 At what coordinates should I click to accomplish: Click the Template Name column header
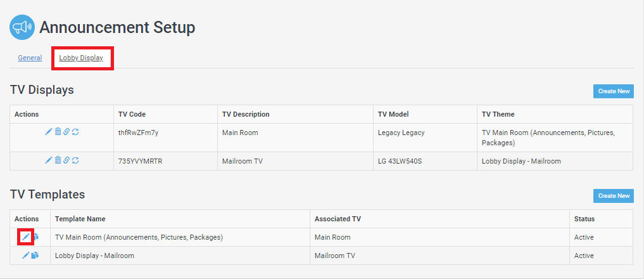pos(80,219)
